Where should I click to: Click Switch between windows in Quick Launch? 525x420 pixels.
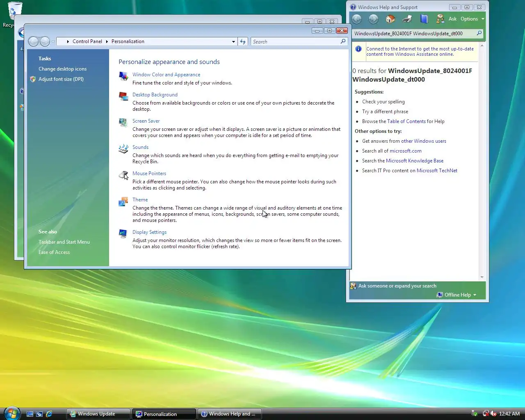(39, 414)
